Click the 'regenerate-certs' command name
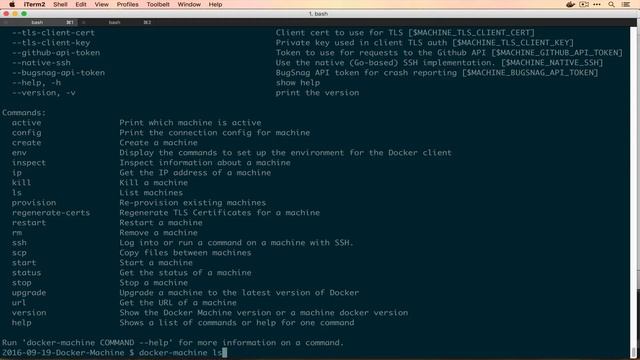Viewport: 640px width, 360px height. tap(51, 213)
